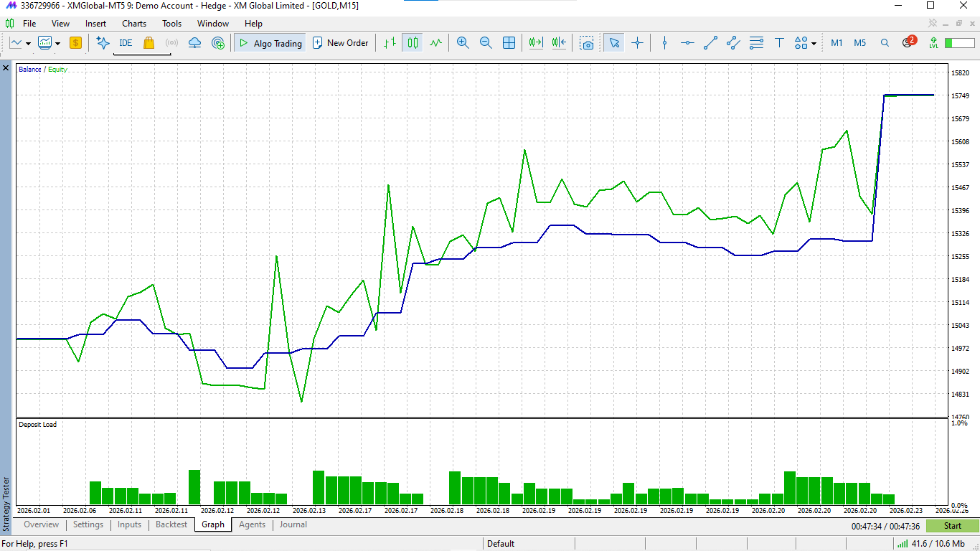Switch to the Inputs tab
This screenshot has height=551, width=980.
129,524
